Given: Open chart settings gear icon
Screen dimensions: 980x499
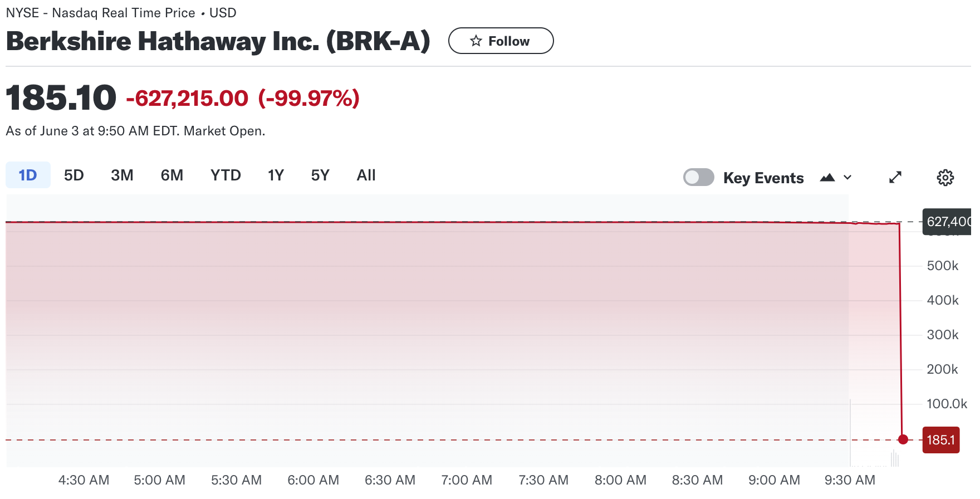Looking at the screenshot, I should 945,178.
